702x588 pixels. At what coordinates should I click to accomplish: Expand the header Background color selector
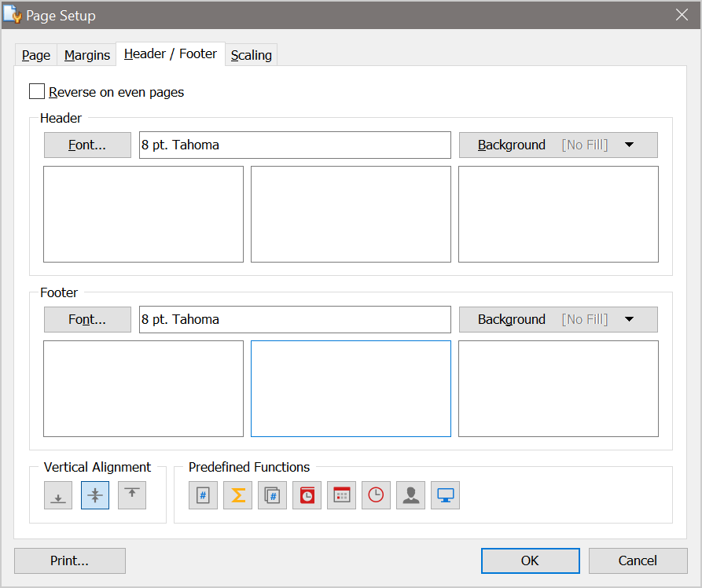click(629, 145)
